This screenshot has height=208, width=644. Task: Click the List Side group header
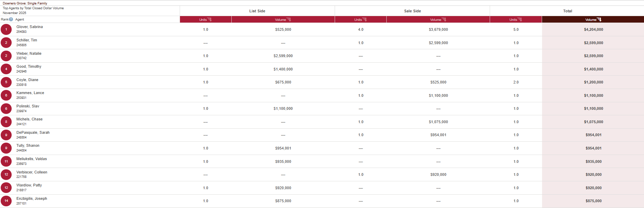[257, 11]
